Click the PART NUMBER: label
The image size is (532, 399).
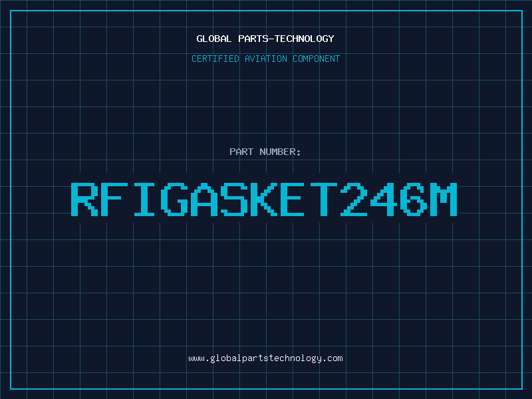pos(265,152)
